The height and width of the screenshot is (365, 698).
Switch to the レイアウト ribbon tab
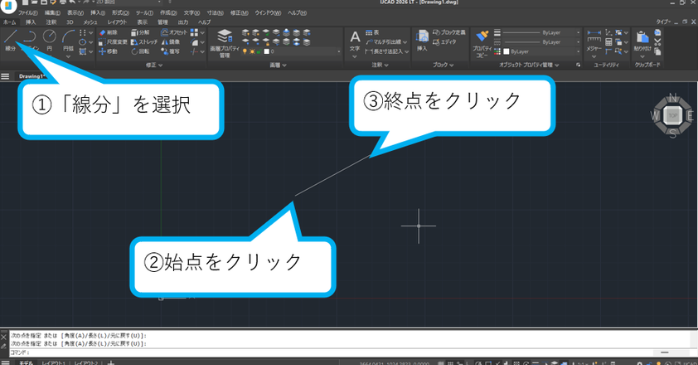117,22
